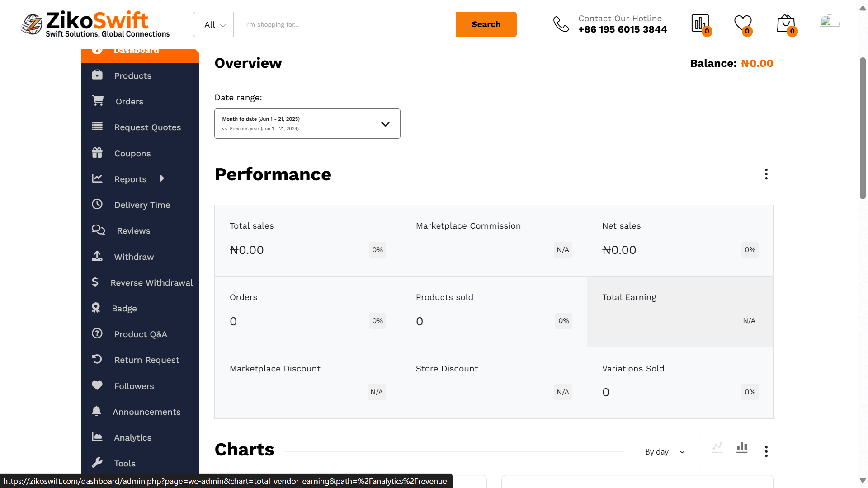Screen dimensions: 868x488
Task: Open the Store Discount card
Action: [x=494, y=383]
